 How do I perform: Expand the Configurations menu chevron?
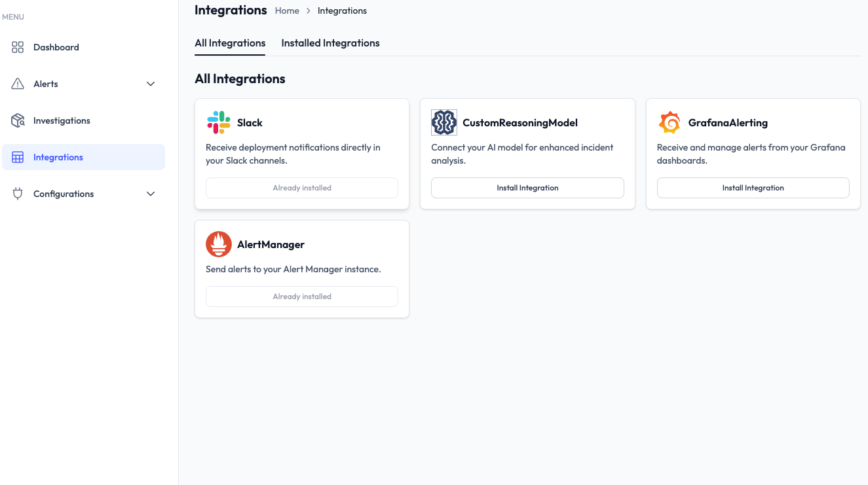coord(151,194)
